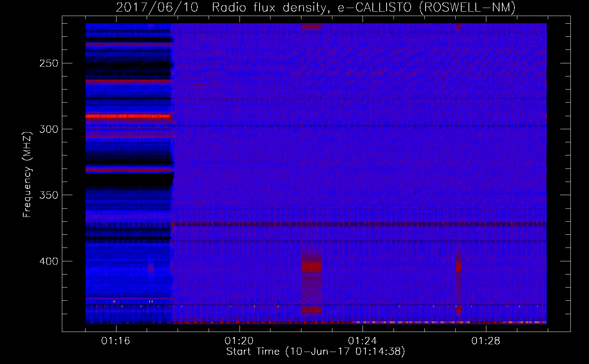Click the narrow red burst near 400 MHz at 01:27
This screenshot has width=589, height=364.
pos(459,267)
